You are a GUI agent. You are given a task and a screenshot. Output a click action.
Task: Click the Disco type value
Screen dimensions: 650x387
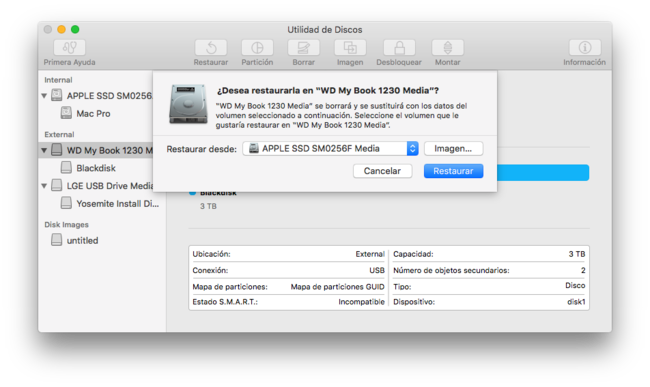coord(575,285)
